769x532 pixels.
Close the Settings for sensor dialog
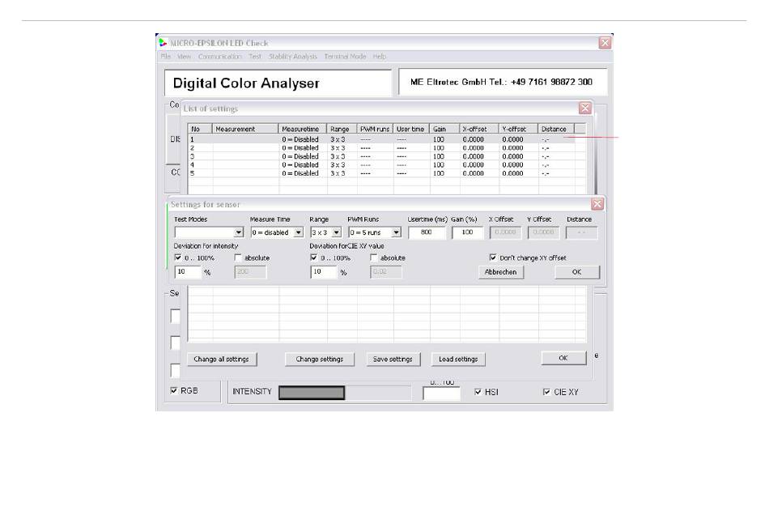(597, 204)
